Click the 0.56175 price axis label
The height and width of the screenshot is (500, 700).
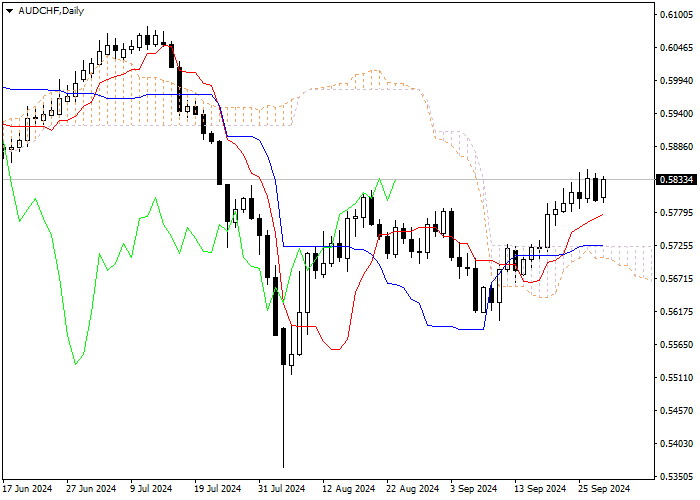click(x=676, y=312)
